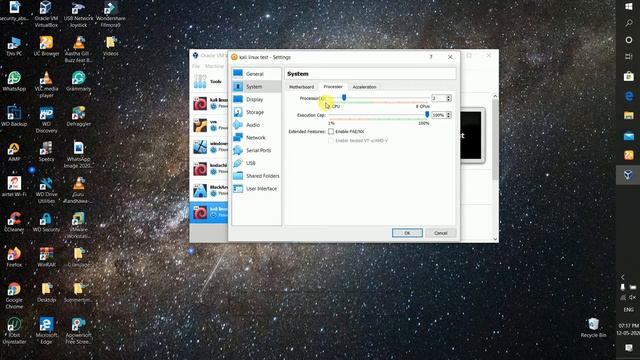
Task: Select Defraggler desktop icon
Action: point(78,116)
